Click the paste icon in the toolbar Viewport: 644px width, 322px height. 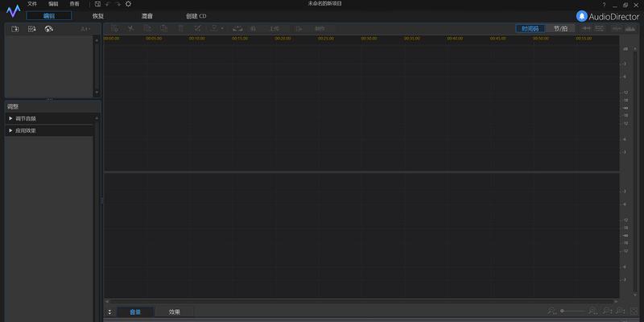[164, 28]
